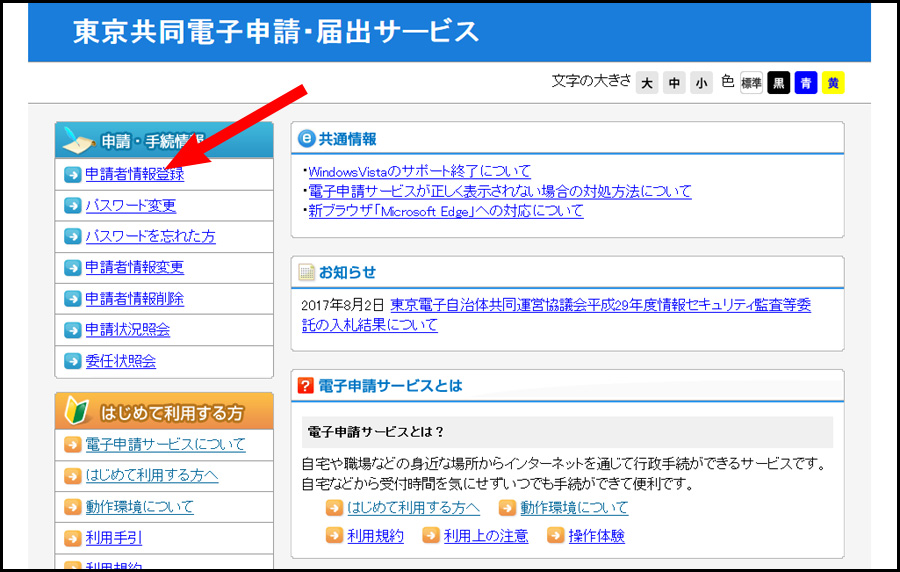Open 電子申請サービスについて in the sidebar
This screenshot has height=572, width=900.
pyautogui.click(x=165, y=444)
